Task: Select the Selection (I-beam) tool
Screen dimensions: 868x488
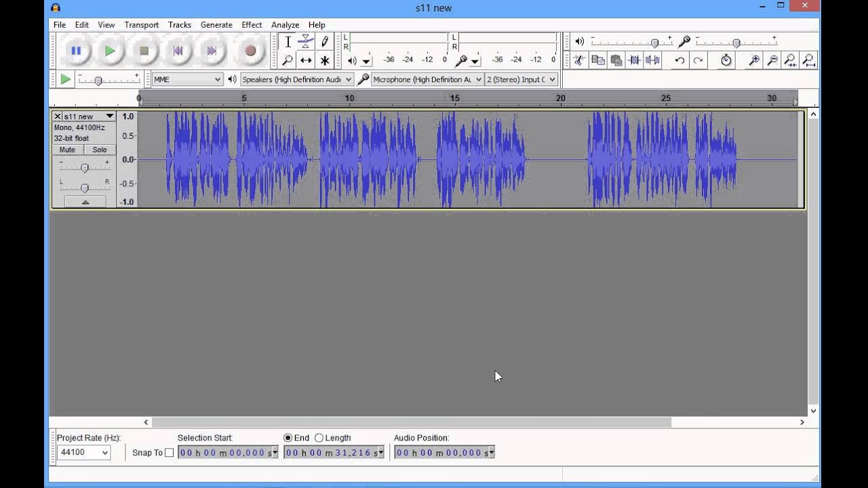Action: pos(288,41)
